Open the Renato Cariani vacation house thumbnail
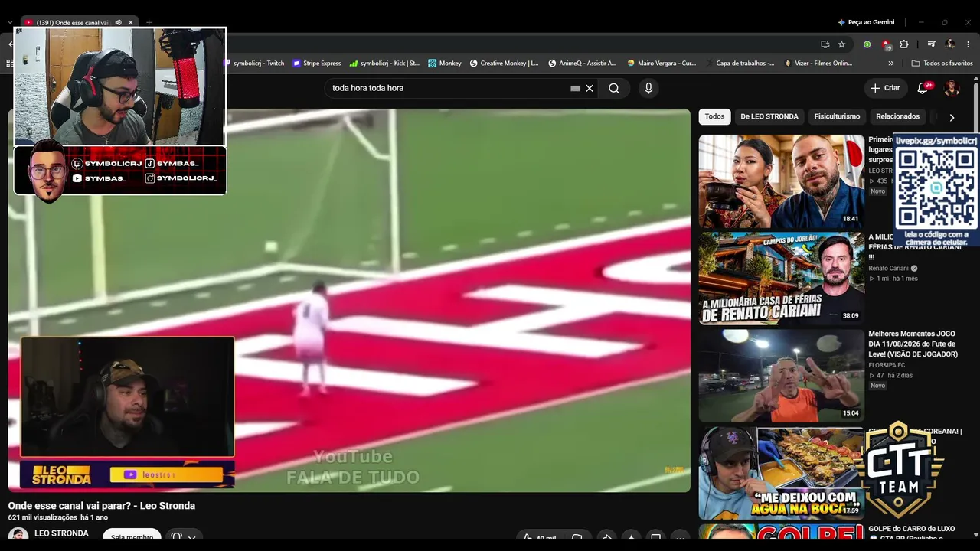 781,279
